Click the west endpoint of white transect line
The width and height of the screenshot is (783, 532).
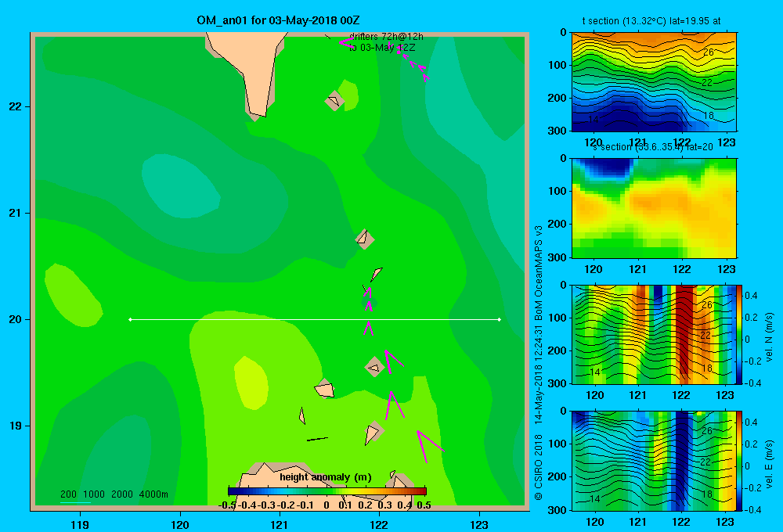pos(130,319)
